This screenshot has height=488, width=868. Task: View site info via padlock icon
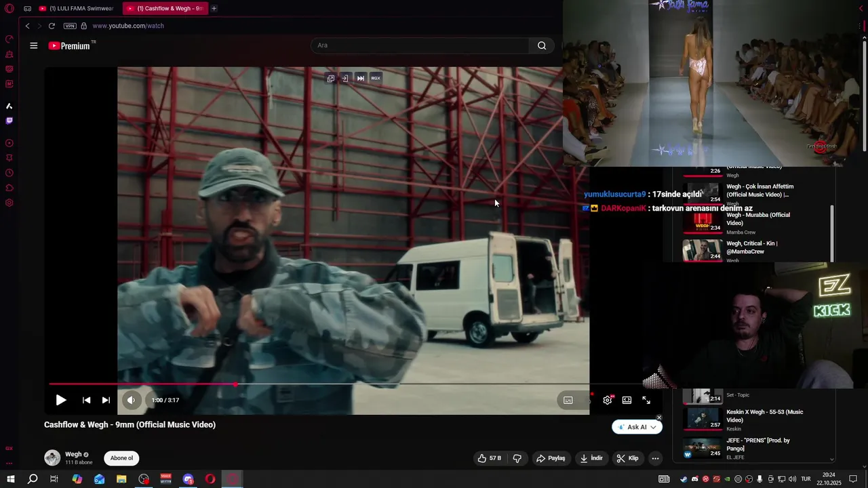click(84, 26)
